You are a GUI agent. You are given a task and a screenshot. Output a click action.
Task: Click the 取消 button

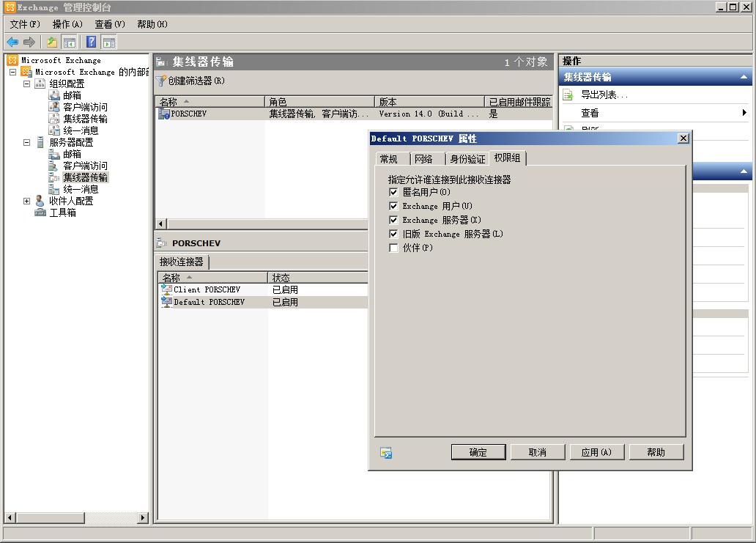538,452
